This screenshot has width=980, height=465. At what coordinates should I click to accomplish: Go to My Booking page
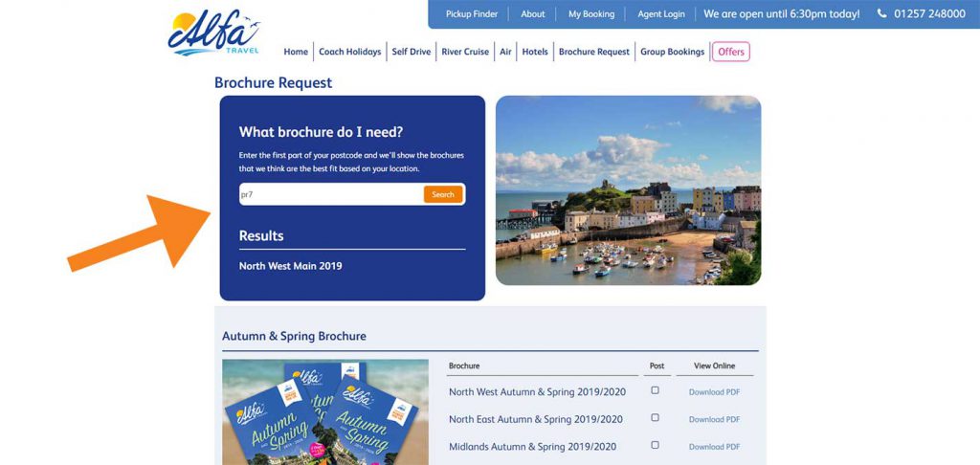pos(591,13)
